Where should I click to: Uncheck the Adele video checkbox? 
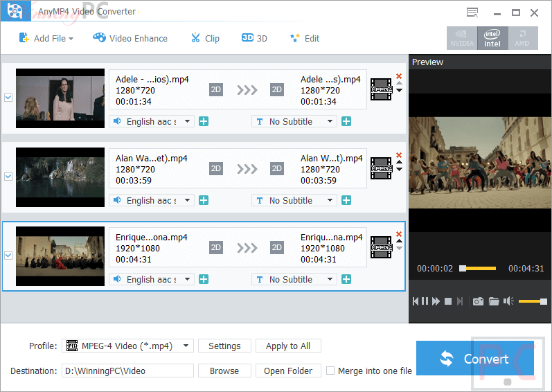[8, 98]
